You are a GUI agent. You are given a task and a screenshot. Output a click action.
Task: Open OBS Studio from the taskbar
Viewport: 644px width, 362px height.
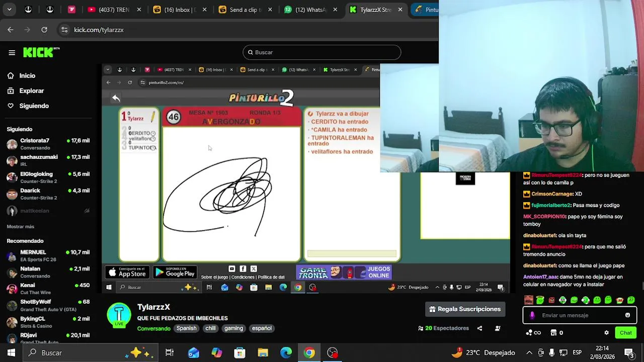[332, 353]
